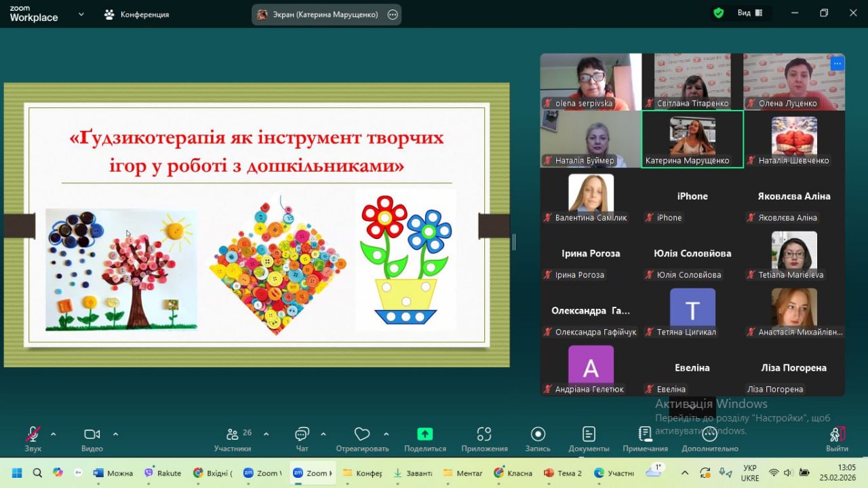Screen dimensions: 868x488
Task: Click Ліза Погорена participant name
Action: coord(794,367)
